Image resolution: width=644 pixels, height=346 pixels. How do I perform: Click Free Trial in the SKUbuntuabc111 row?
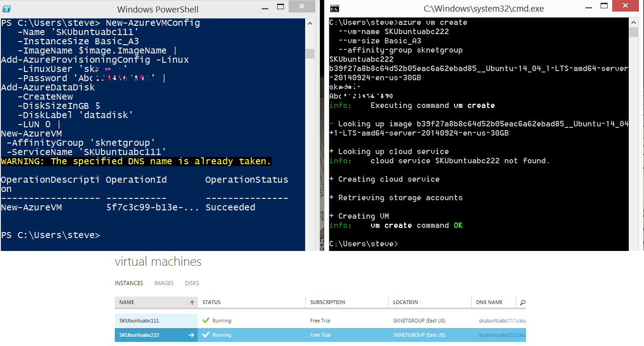click(320, 321)
